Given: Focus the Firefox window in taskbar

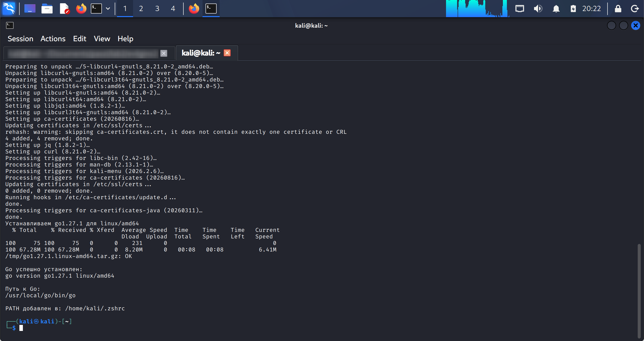Looking at the screenshot, I should click(194, 9).
